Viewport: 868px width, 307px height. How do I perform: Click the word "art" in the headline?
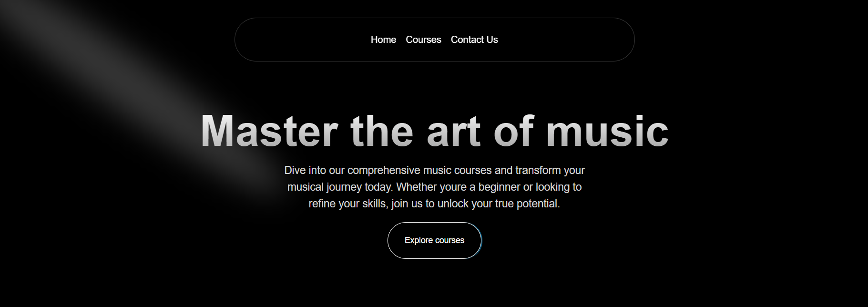453,131
